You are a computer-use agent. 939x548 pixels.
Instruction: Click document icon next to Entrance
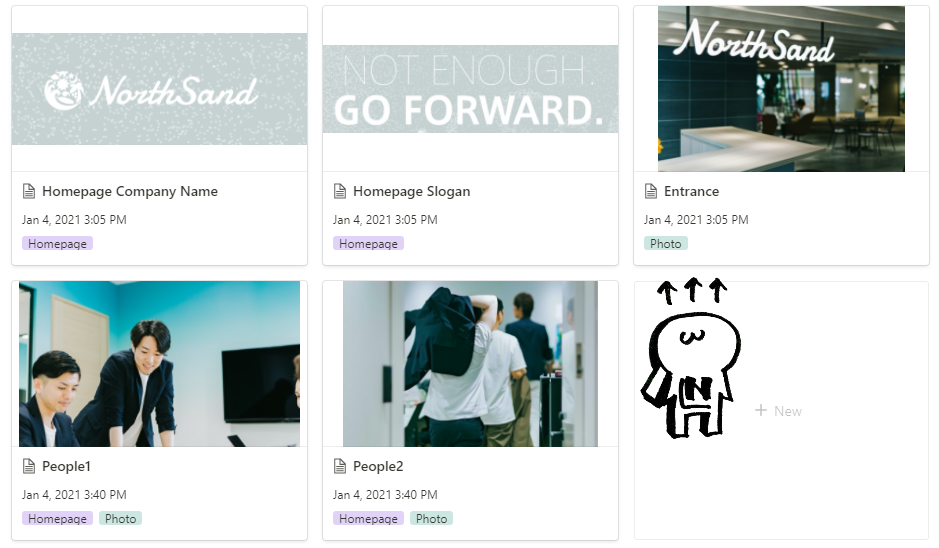point(650,191)
